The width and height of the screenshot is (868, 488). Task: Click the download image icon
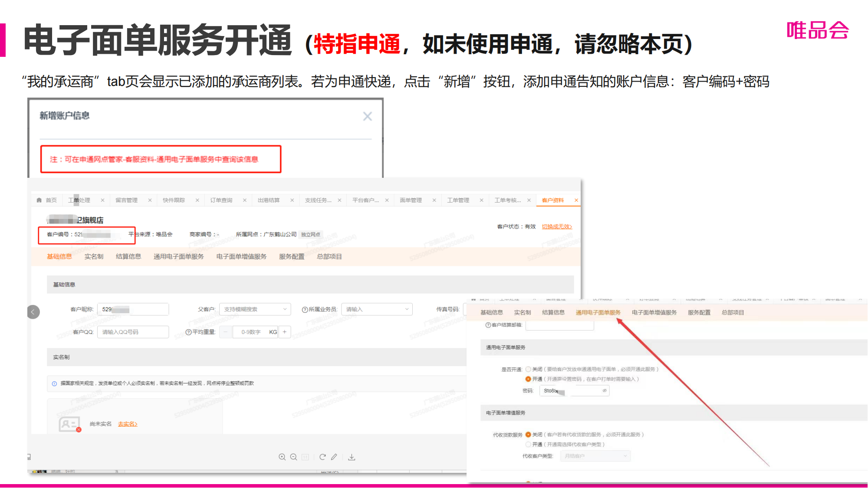352,457
